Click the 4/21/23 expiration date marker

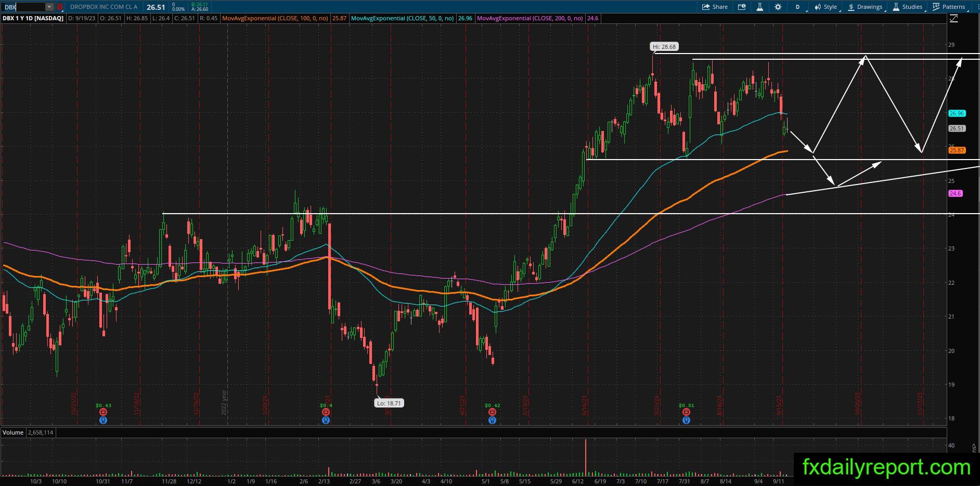coord(461,404)
